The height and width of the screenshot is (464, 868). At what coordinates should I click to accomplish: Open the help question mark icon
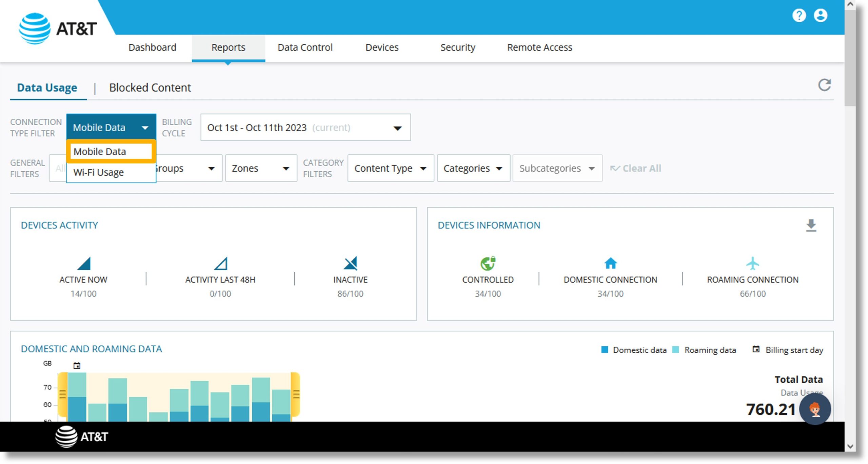click(x=799, y=16)
